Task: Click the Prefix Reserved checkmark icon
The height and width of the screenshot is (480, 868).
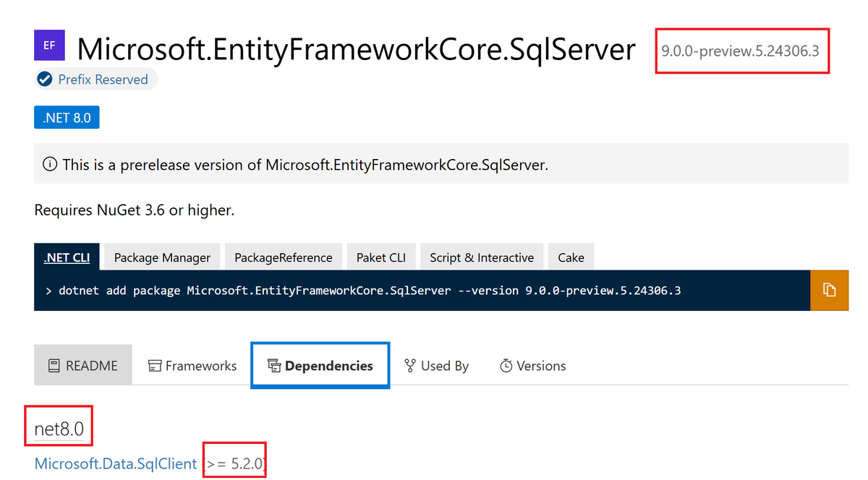Action: click(45, 80)
